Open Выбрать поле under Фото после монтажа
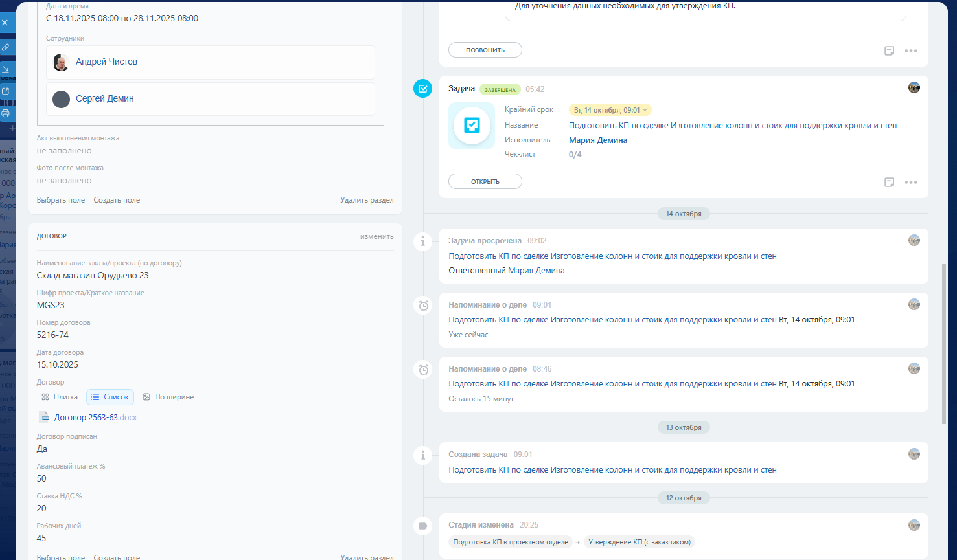The width and height of the screenshot is (957, 560). point(61,201)
